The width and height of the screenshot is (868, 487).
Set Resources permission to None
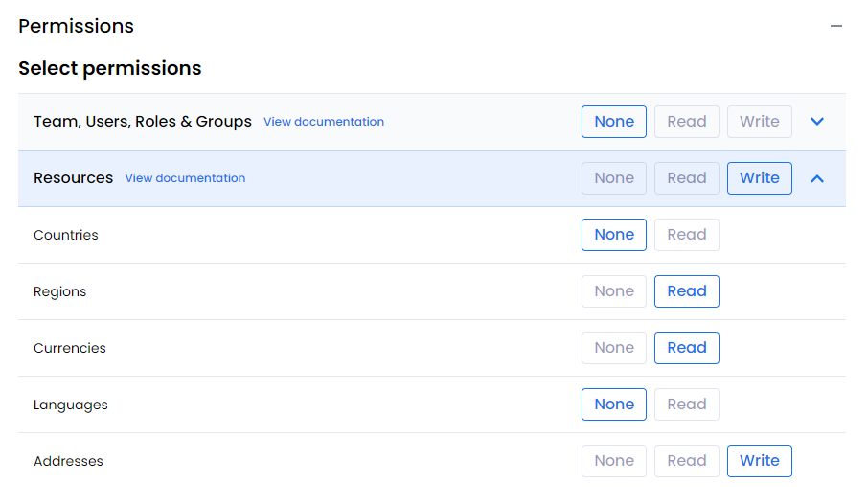[x=614, y=178]
